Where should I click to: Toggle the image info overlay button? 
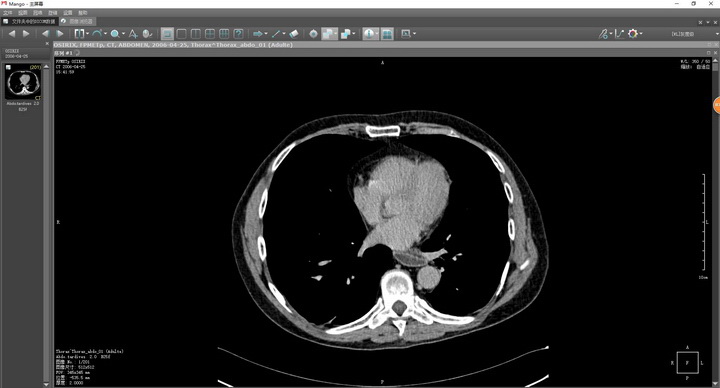(x=369, y=34)
